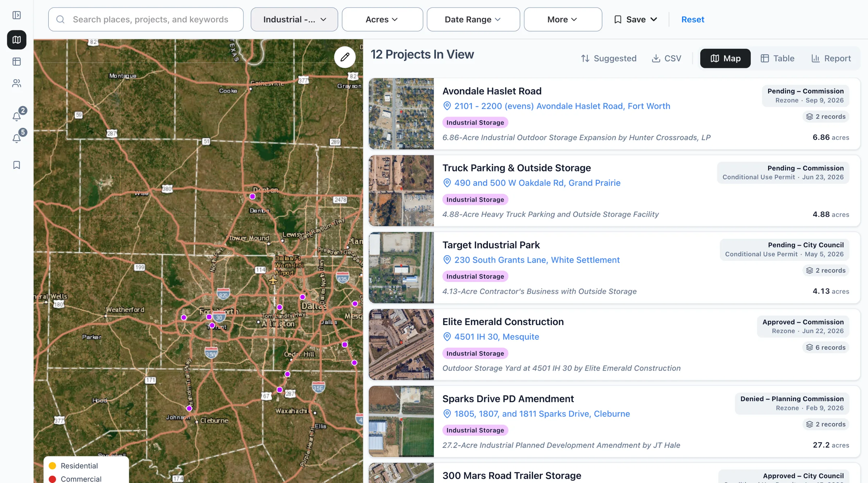Open the people/teams sidebar icon
Viewport: 868px width, 483px height.
click(x=17, y=83)
